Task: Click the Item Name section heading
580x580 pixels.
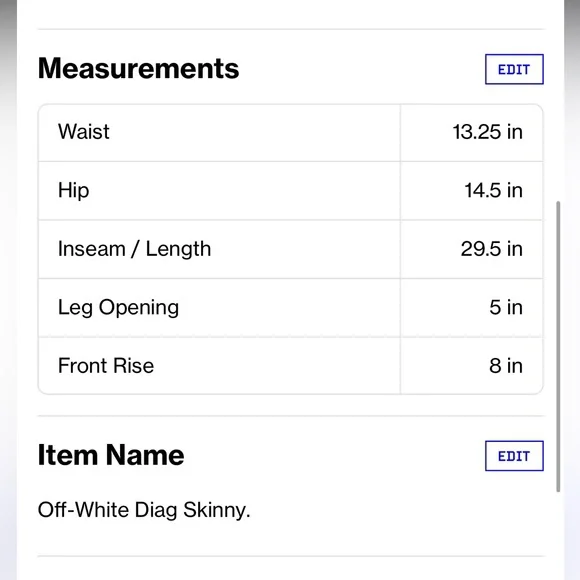Action: 111,455
